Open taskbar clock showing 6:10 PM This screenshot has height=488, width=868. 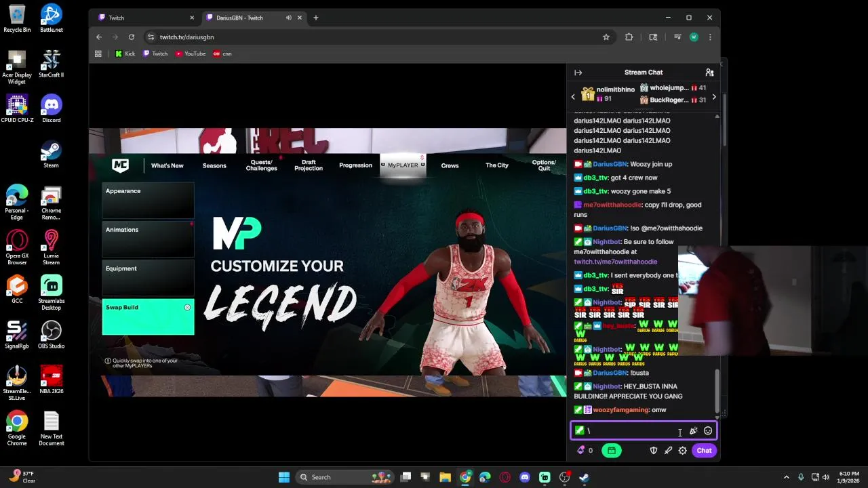(x=849, y=477)
